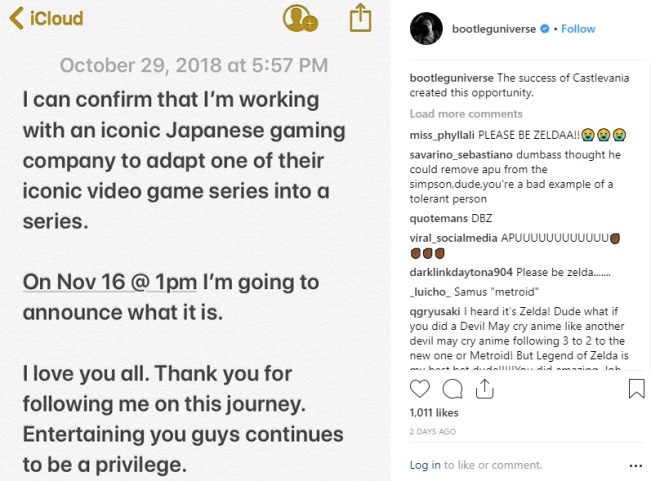The image size is (651, 481).
Task: Tap the share icon in the note
Action: (x=360, y=17)
